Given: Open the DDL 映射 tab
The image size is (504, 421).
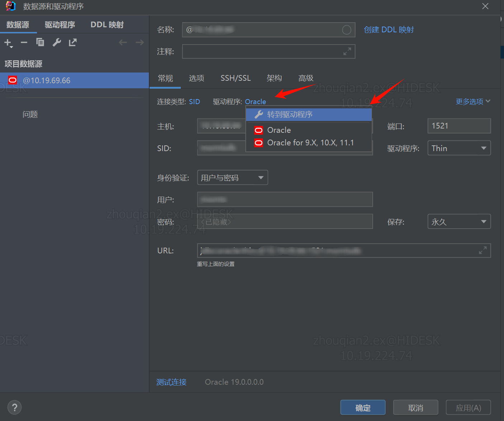Looking at the screenshot, I should tap(107, 25).
